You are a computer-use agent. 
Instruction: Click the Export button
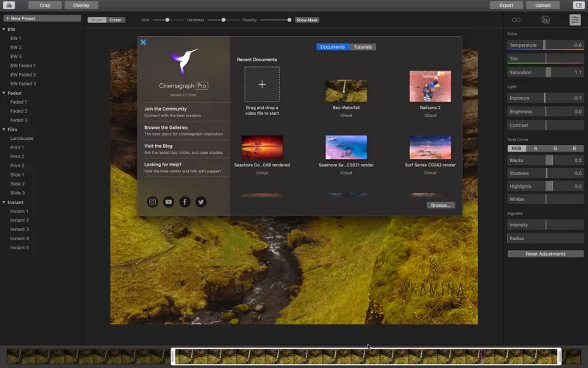(x=506, y=5)
